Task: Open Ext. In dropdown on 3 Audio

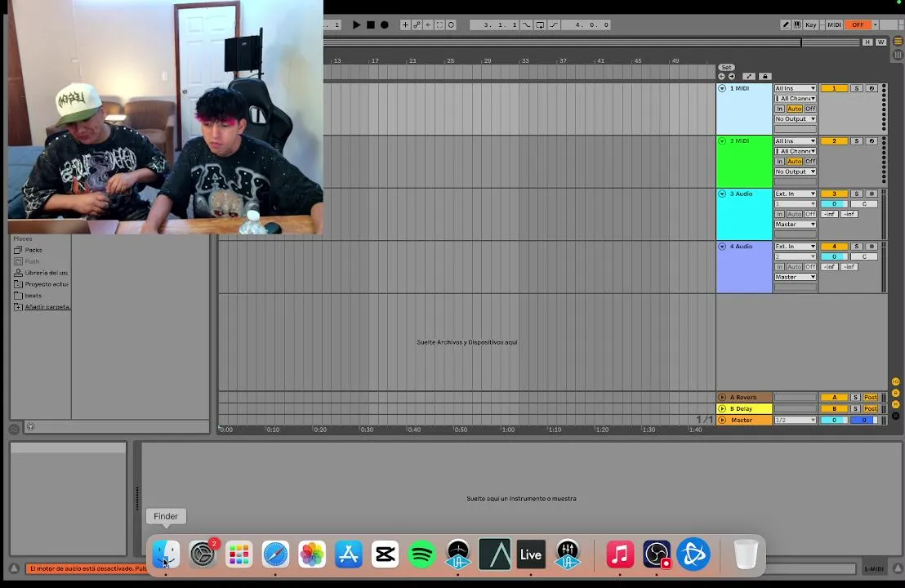Action: 795,194
